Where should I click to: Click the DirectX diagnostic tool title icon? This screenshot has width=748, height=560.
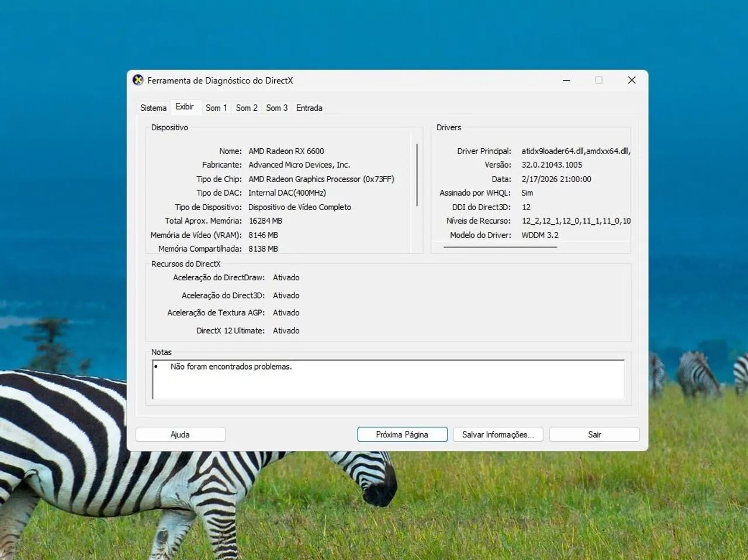(138, 80)
